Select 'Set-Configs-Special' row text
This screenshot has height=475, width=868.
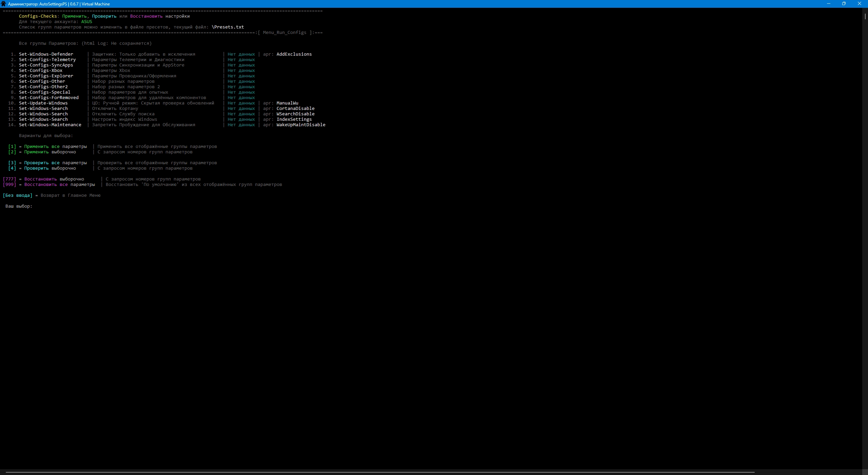pos(45,92)
